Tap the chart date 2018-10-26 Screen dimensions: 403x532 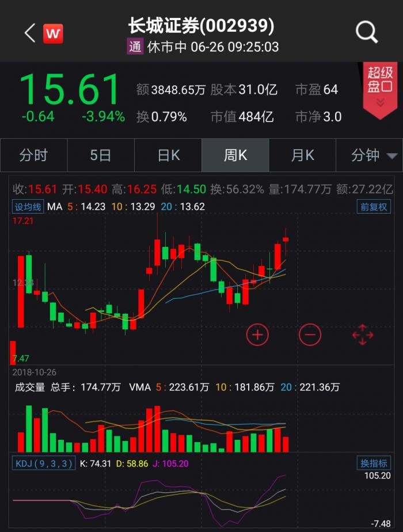tap(35, 373)
